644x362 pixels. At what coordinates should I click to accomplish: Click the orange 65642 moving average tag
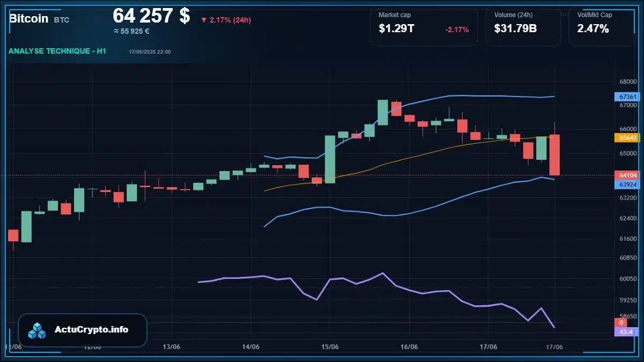click(x=627, y=138)
